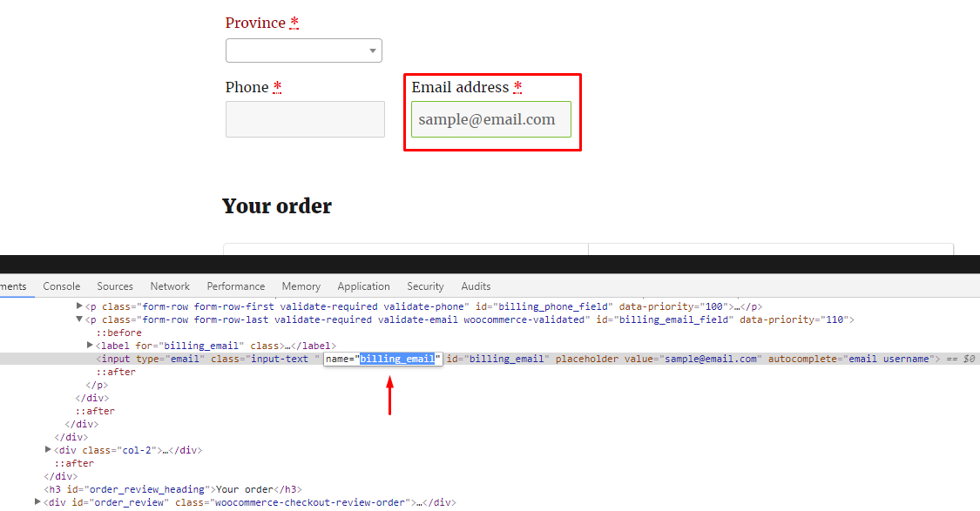Select the Audits tab
This screenshot has height=511, width=980.
pyautogui.click(x=476, y=286)
